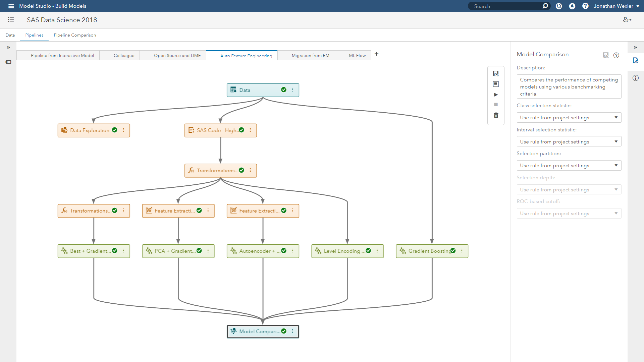Open the notifications bell icon
The width and height of the screenshot is (644, 362).
point(572,6)
